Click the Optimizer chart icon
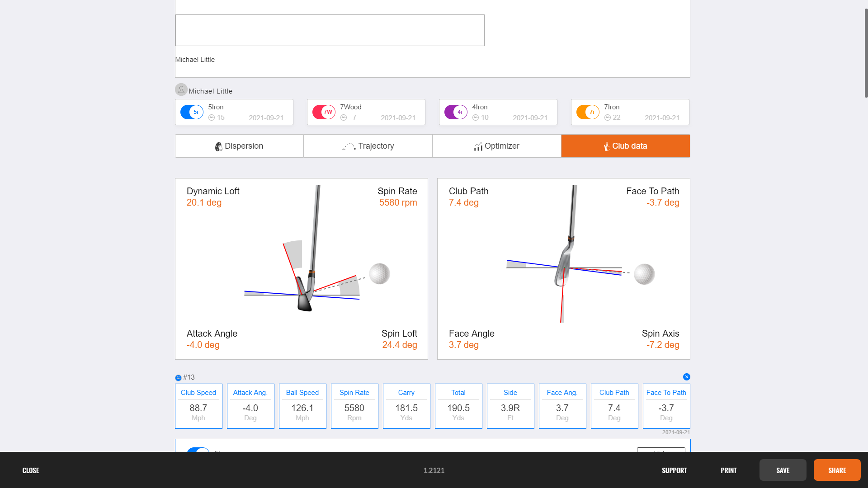This screenshot has height=488, width=868. (478, 146)
